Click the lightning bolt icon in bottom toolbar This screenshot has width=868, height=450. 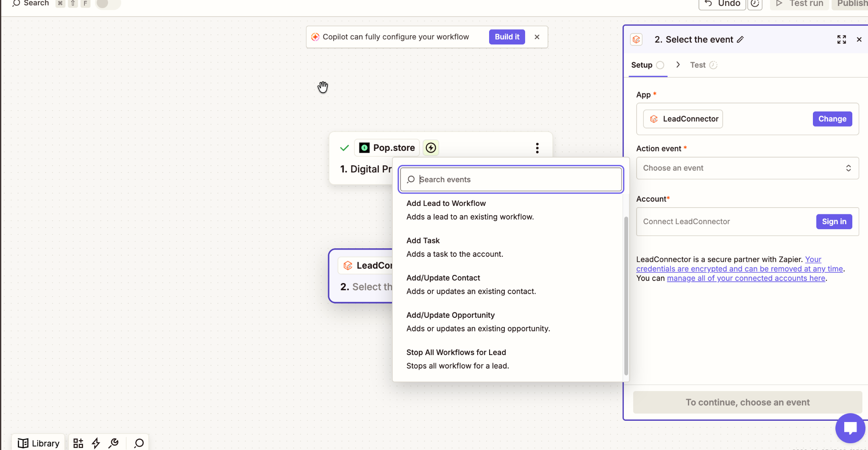tap(96, 443)
